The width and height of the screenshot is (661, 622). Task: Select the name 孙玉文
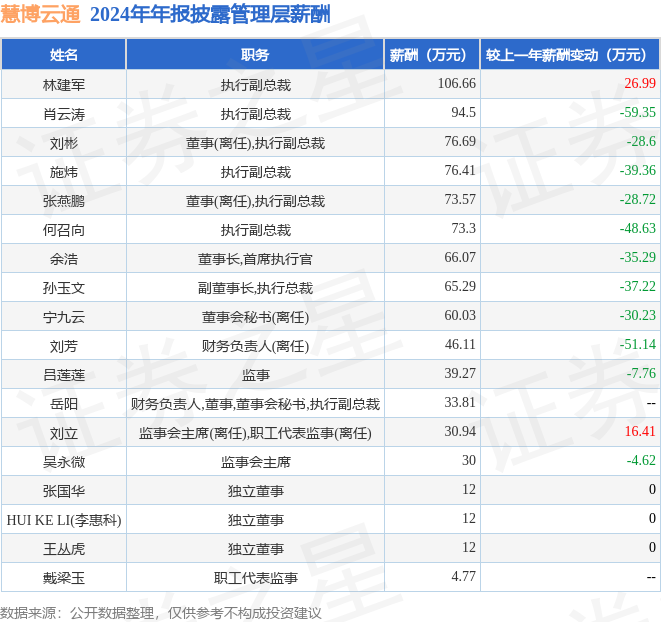(64, 288)
